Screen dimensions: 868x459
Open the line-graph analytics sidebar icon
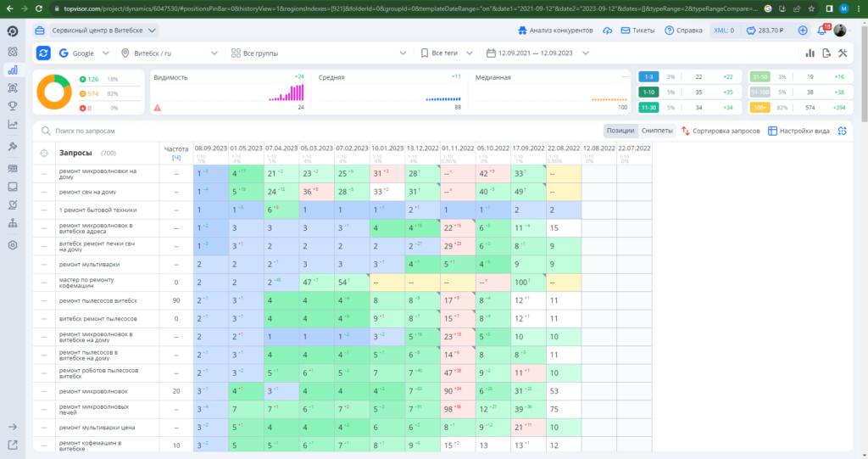[12, 125]
